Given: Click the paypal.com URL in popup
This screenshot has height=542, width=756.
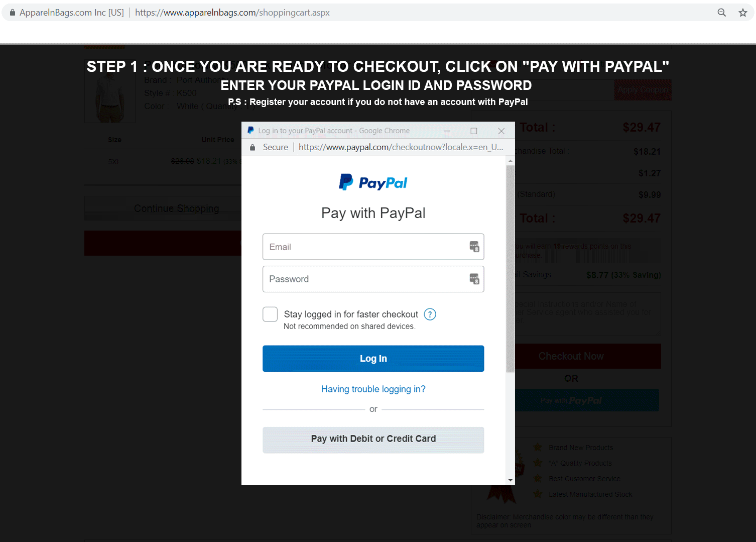Looking at the screenshot, I should coord(401,147).
